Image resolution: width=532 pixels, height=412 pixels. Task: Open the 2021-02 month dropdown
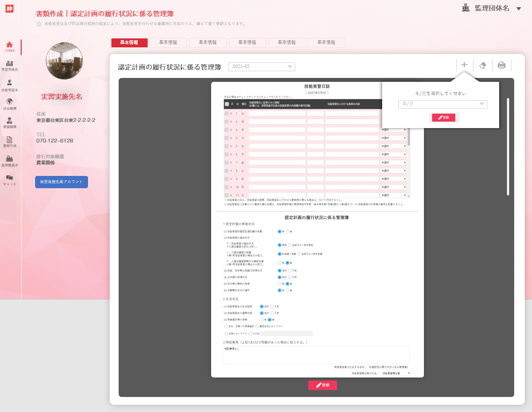pos(262,67)
